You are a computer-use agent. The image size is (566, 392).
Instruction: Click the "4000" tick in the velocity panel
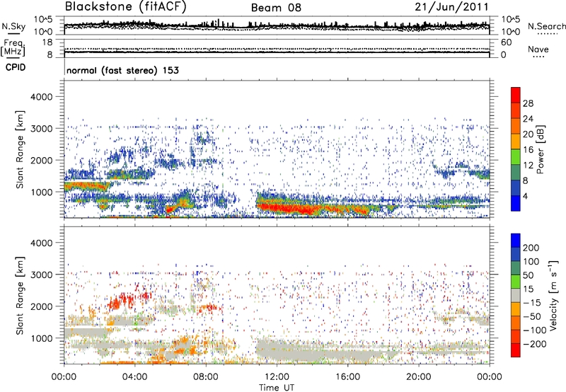[42, 243]
